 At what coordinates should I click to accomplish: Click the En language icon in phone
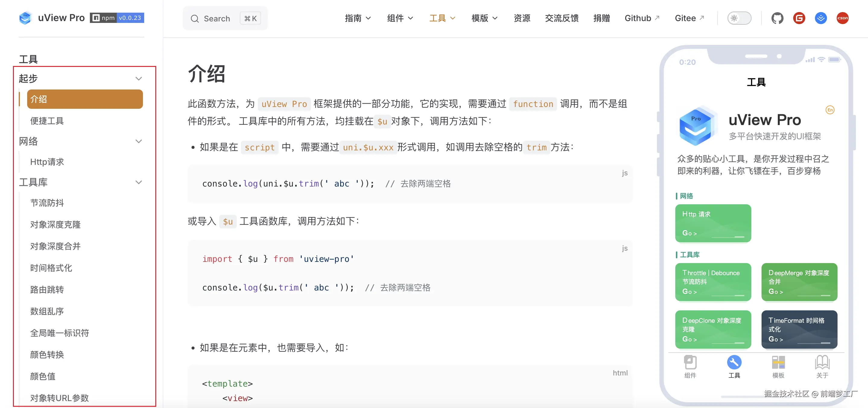[x=830, y=110]
